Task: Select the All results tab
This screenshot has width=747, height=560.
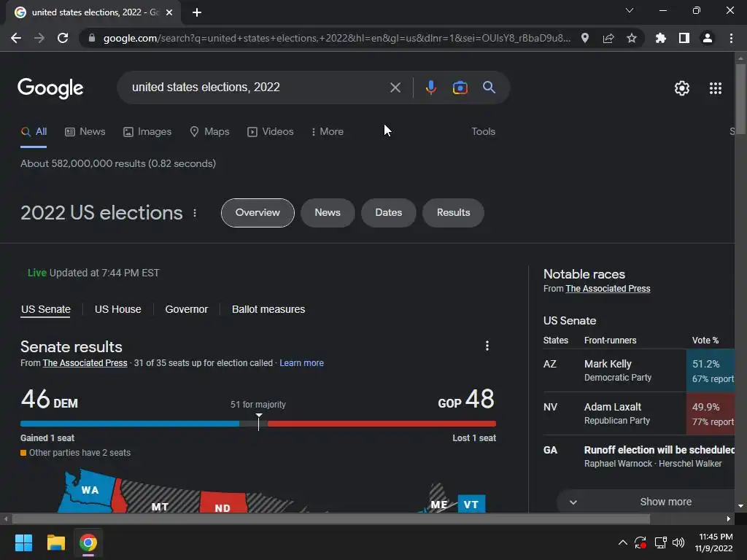Action: pyautogui.click(x=34, y=131)
